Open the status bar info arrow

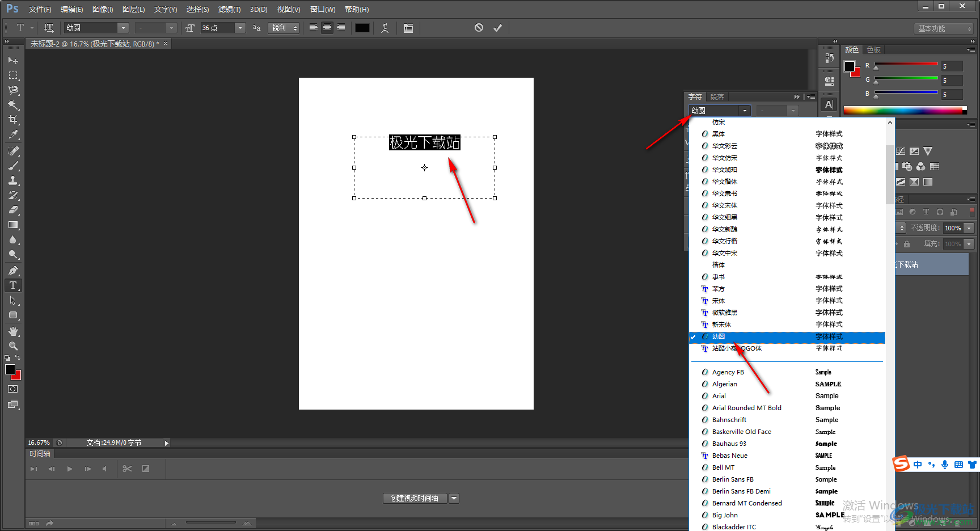[x=166, y=443]
